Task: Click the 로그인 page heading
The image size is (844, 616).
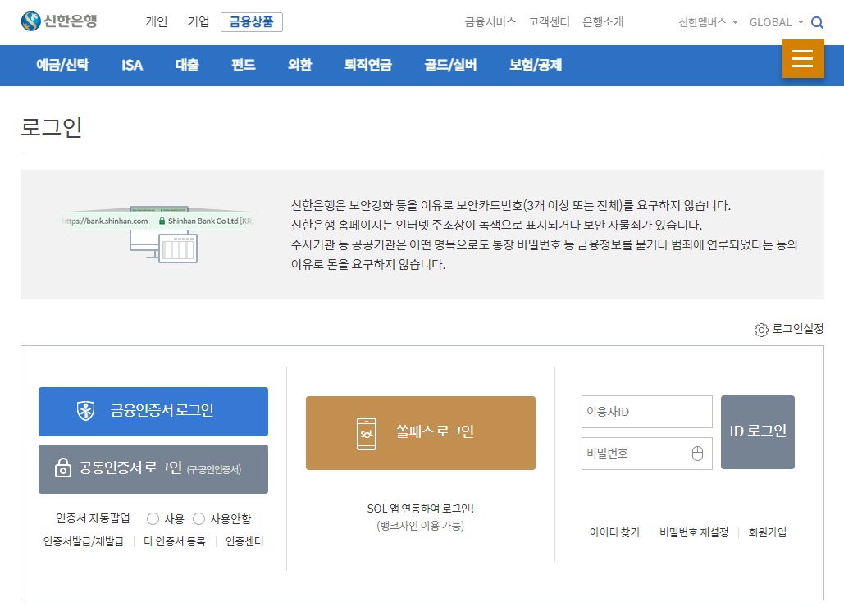Action: [x=51, y=127]
